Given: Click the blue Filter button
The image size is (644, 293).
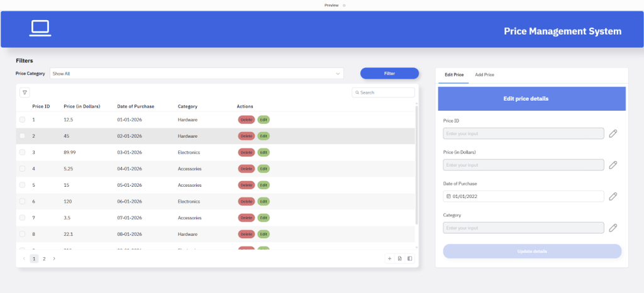Looking at the screenshot, I should (389, 74).
